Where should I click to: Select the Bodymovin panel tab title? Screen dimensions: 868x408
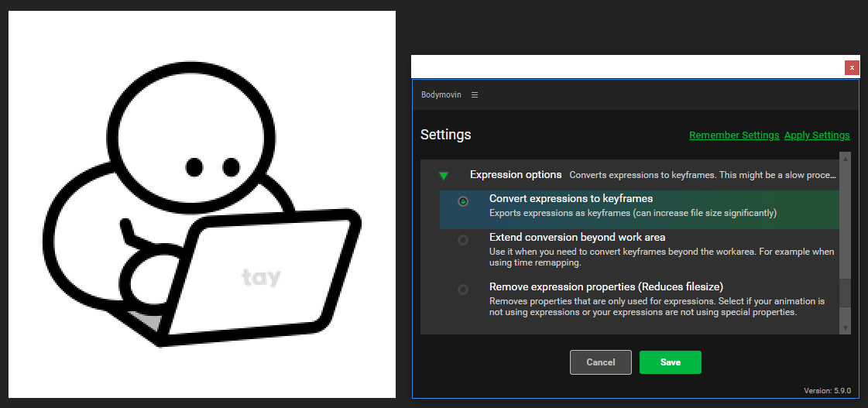pyautogui.click(x=441, y=94)
